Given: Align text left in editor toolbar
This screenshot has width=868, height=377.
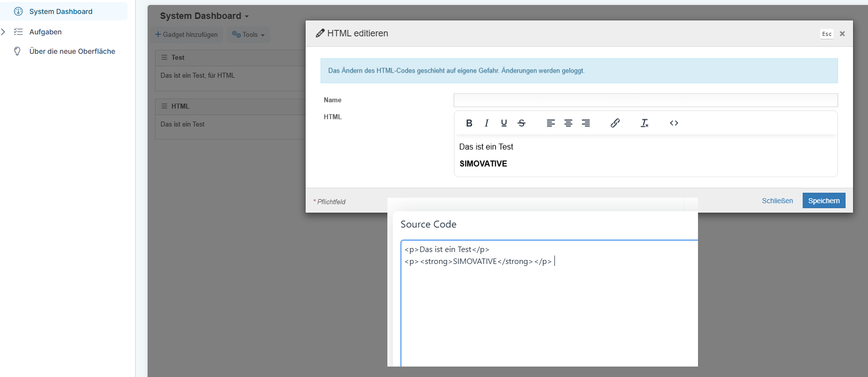Looking at the screenshot, I should (x=551, y=123).
